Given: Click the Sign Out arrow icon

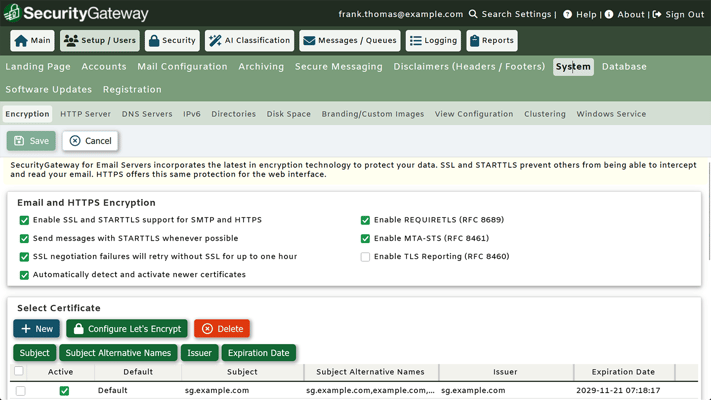Looking at the screenshot, I should (657, 15).
